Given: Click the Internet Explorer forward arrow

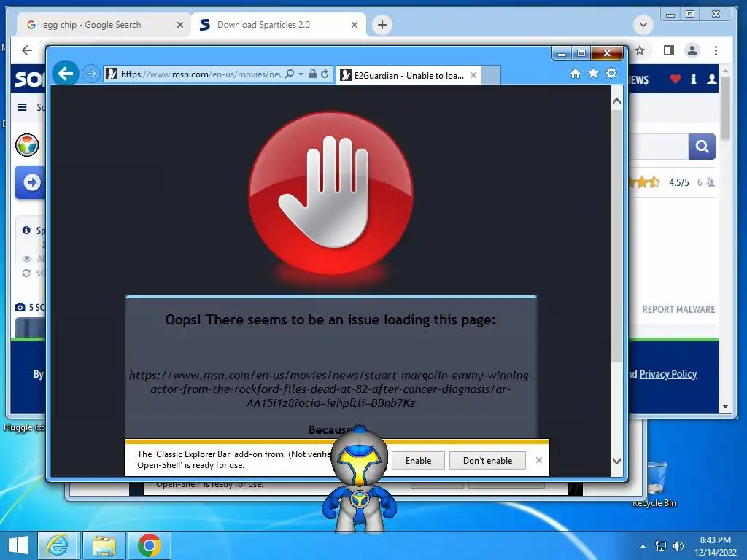Looking at the screenshot, I should click(90, 74).
